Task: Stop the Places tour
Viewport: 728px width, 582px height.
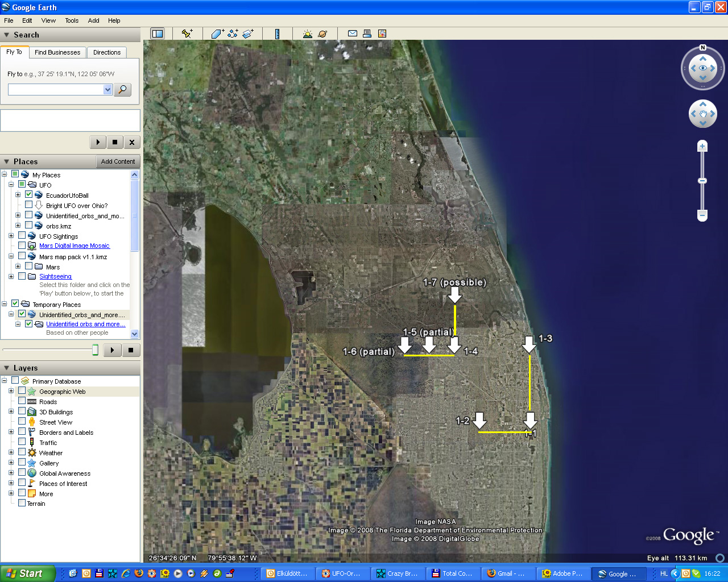Action: click(131, 350)
